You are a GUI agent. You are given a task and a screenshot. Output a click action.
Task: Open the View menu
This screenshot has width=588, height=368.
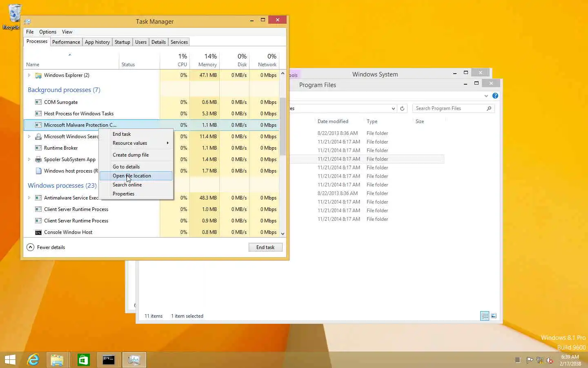(67, 32)
